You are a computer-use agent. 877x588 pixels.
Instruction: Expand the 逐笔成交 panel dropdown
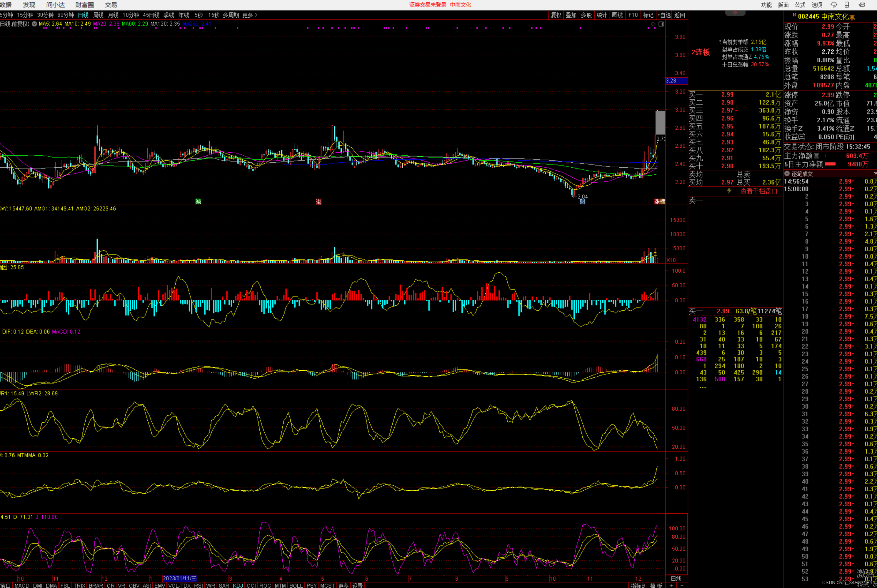[x=787, y=174]
